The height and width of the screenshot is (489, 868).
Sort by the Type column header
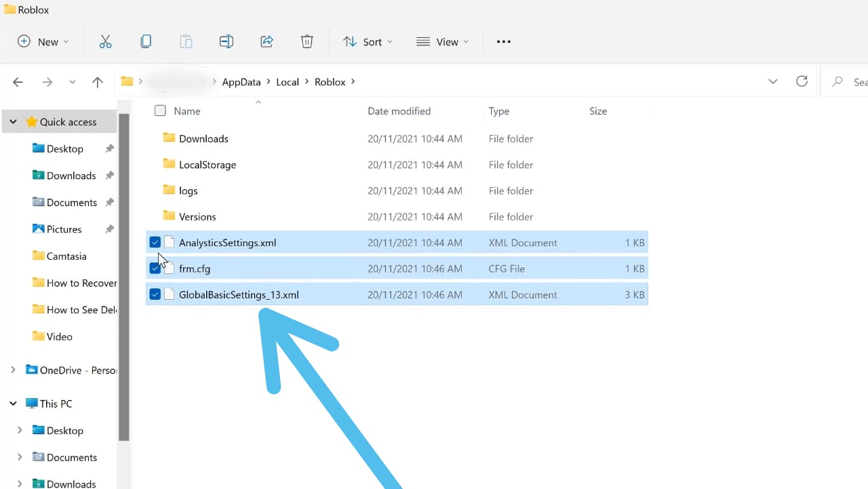[x=499, y=111]
